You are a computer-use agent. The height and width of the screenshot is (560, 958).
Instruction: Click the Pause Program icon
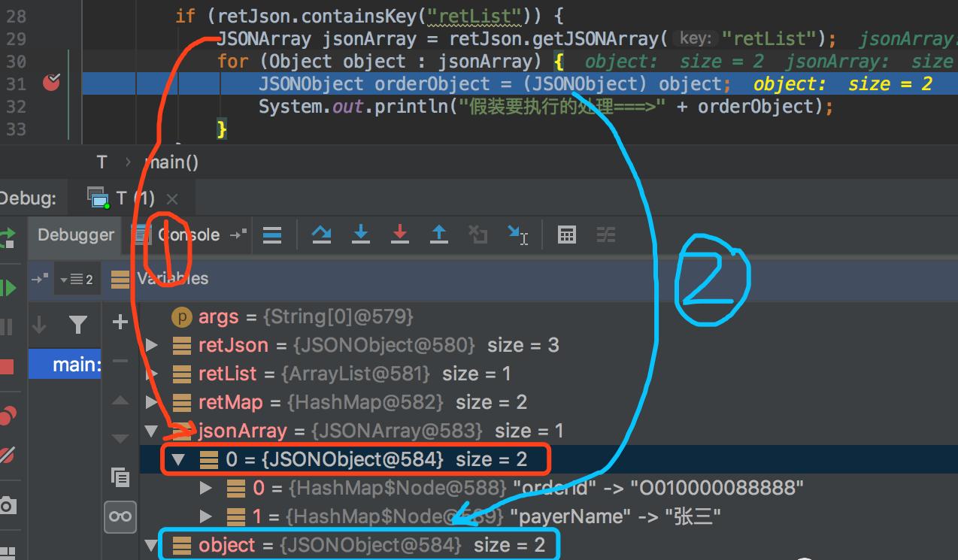pos(6,327)
